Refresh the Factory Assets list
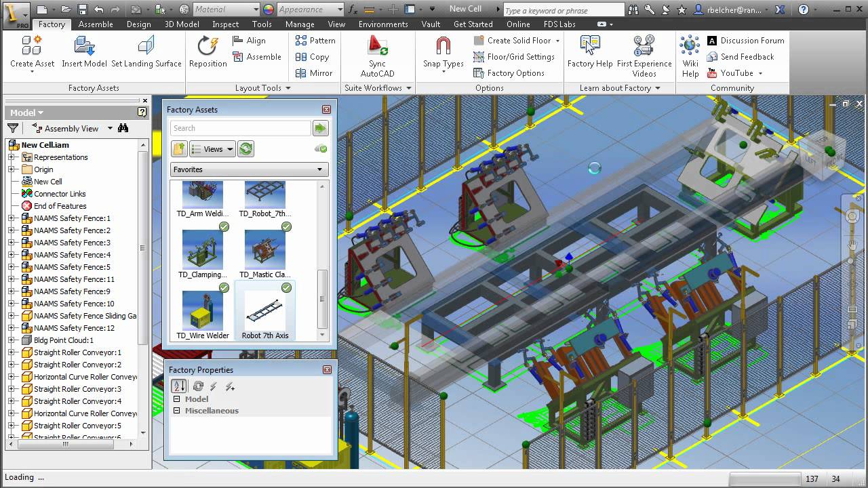Screen dimensions: 868x488 click(x=245, y=149)
